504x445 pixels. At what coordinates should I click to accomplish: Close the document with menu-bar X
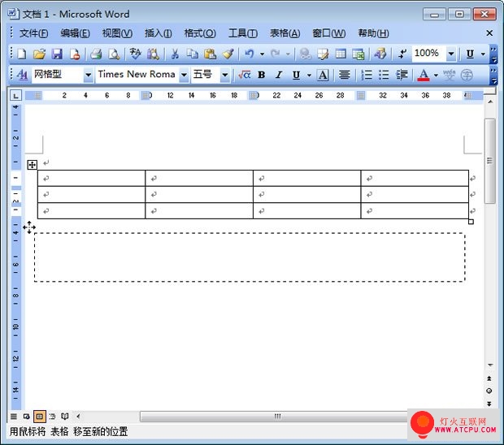click(x=489, y=33)
